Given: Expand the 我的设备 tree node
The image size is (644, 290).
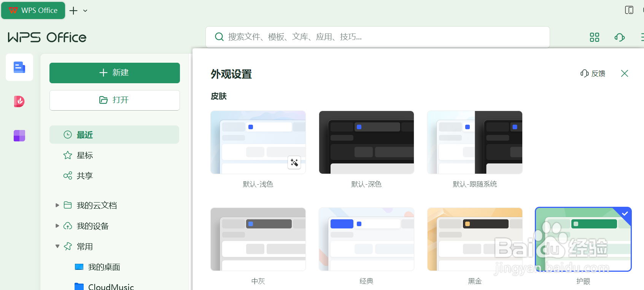Looking at the screenshot, I should [57, 226].
